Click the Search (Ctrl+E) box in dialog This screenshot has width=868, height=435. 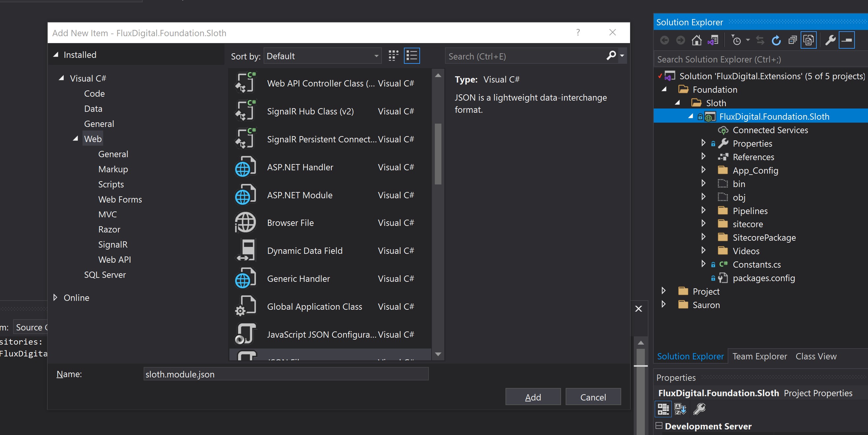tap(526, 56)
